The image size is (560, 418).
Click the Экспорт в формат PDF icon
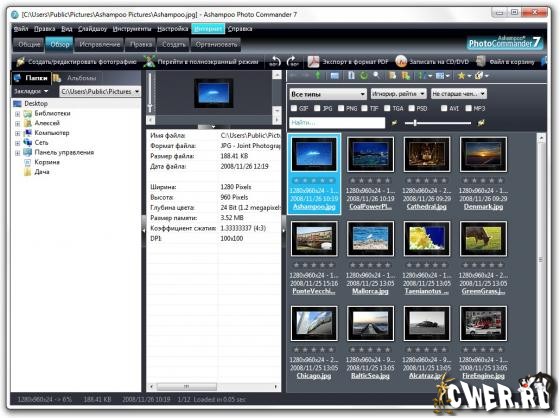(313, 62)
